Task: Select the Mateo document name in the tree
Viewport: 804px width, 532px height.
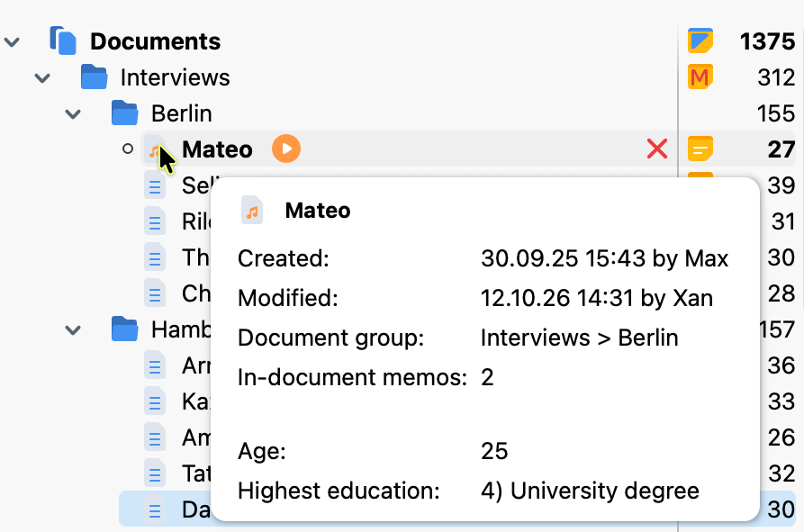Action: pos(217,149)
